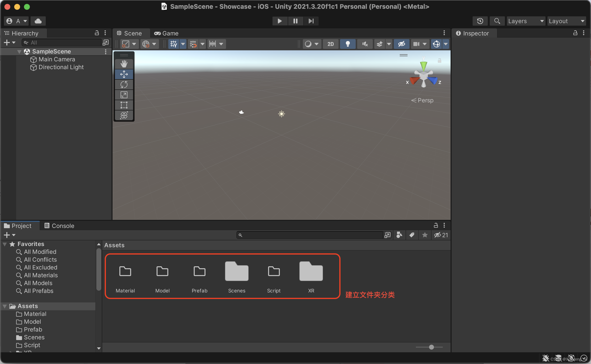Collapse the SampleScene hierarchy arrow
The height and width of the screenshot is (364, 591).
tap(19, 52)
